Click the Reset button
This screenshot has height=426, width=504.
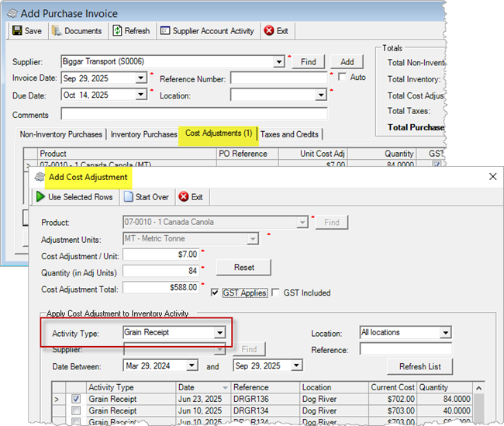point(244,268)
